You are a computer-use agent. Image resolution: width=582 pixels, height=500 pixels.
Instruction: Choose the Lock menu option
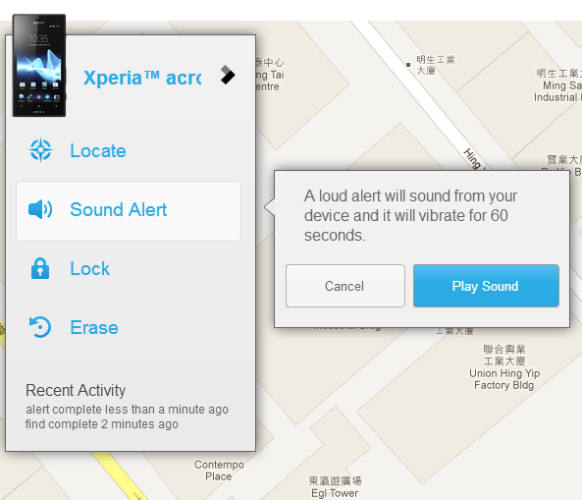click(128, 268)
